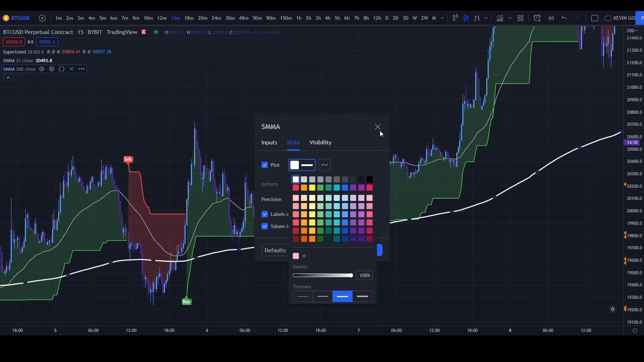This screenshot has width=644, height=362.
Task: Toggle the Values checkbox
Action: [x=265, y=226]
